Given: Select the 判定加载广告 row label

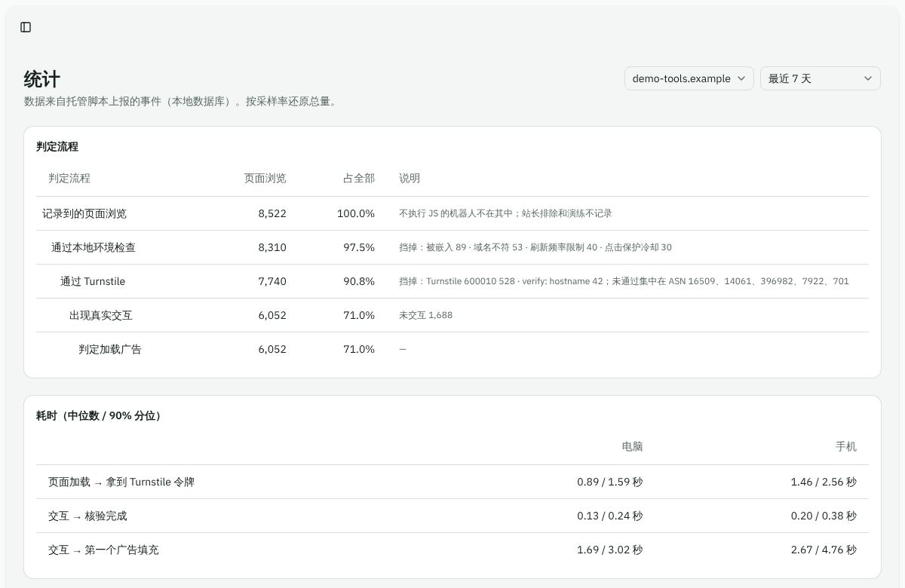Looking at the screenshot, I should [110, 349].
